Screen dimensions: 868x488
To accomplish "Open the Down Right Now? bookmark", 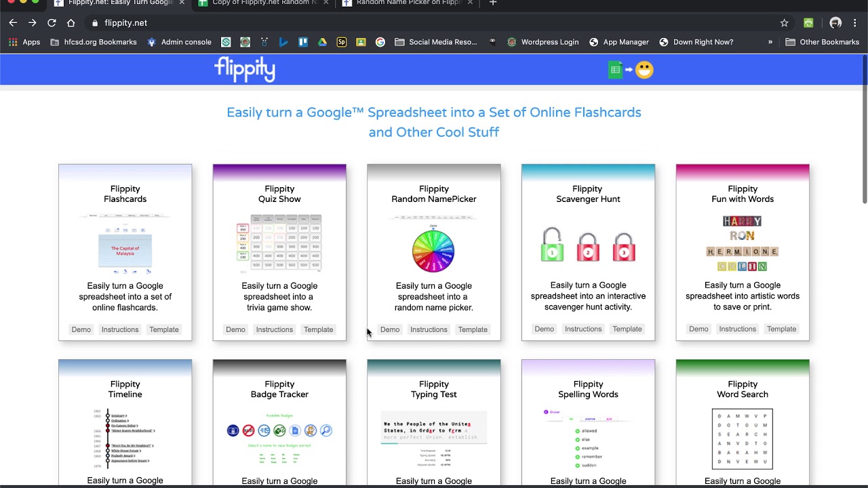I will pyautogui.click(x=696, y=42).
